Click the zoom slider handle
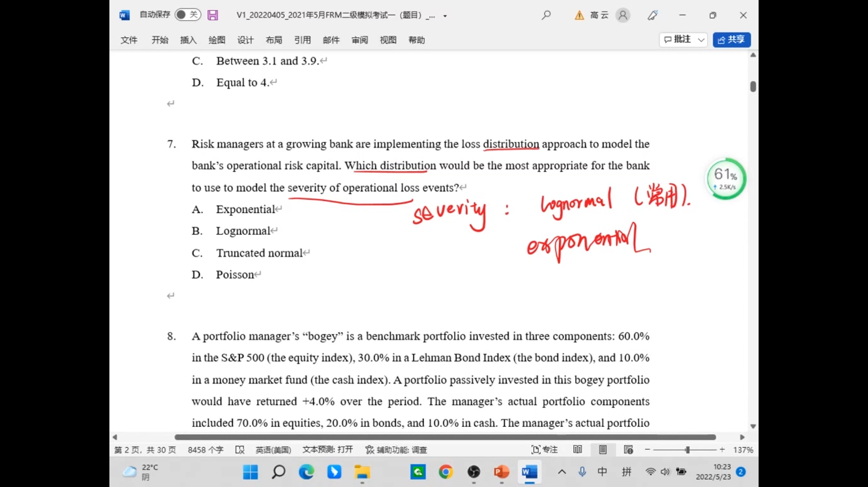The image size is (868, 487). pyautogui.click(x=687, y=449)
